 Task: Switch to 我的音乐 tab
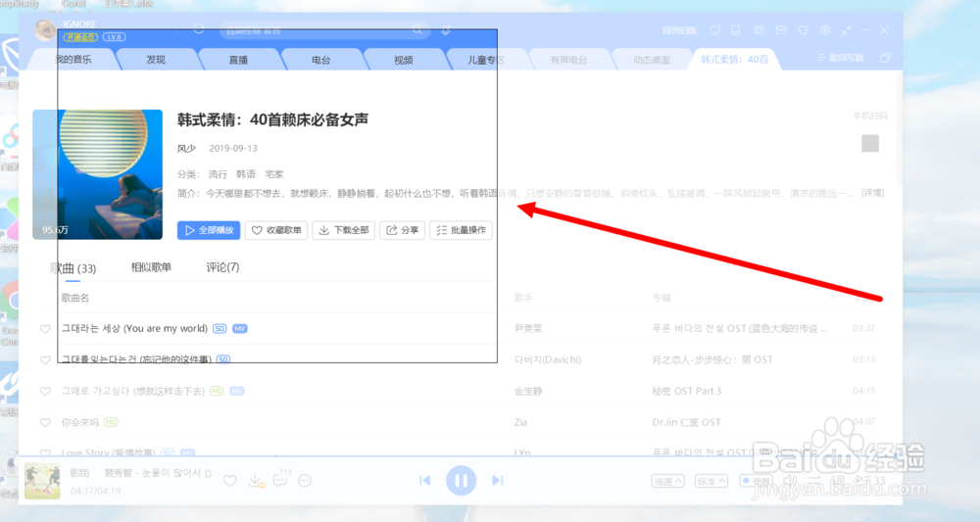(73, 60)
